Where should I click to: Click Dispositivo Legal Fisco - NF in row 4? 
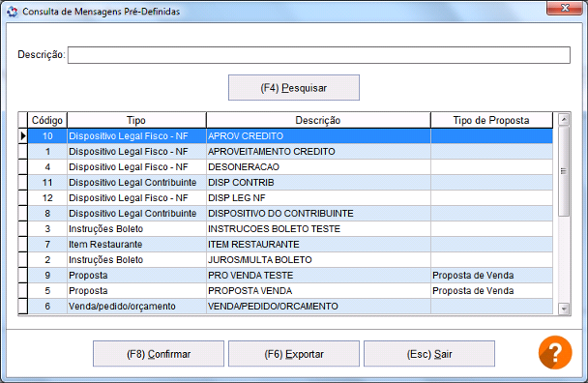point(136,167)
